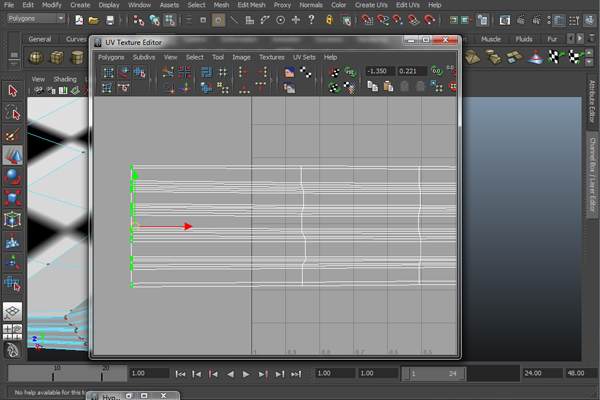Toggle Display Image in UV Editor
This screenshot has height=400, width=600.
pyautogui.click(x=289, y=72)
